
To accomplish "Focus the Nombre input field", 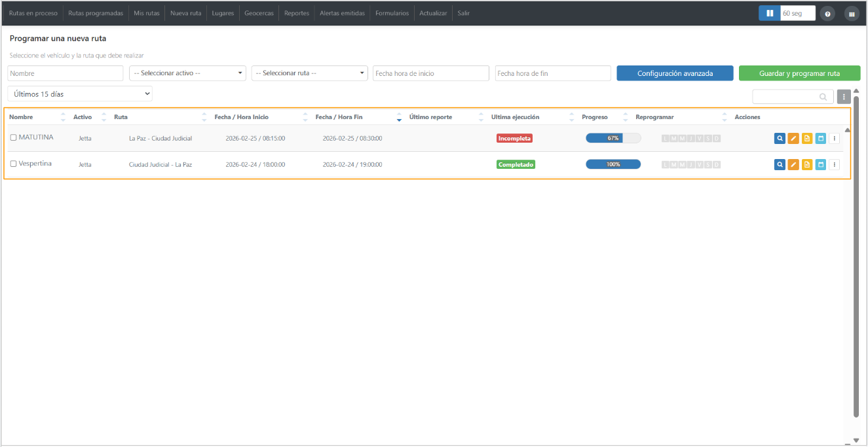I will click(66, 73).
